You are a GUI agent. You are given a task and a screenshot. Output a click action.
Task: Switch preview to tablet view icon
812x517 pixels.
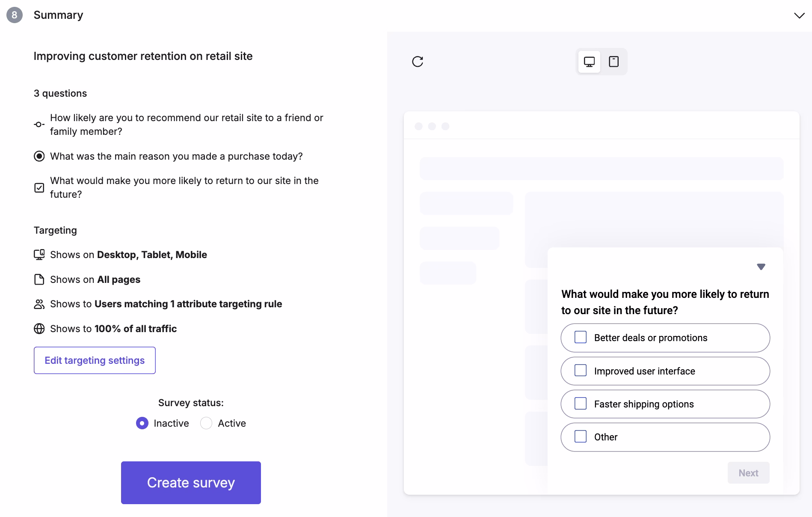pos(613,62)
